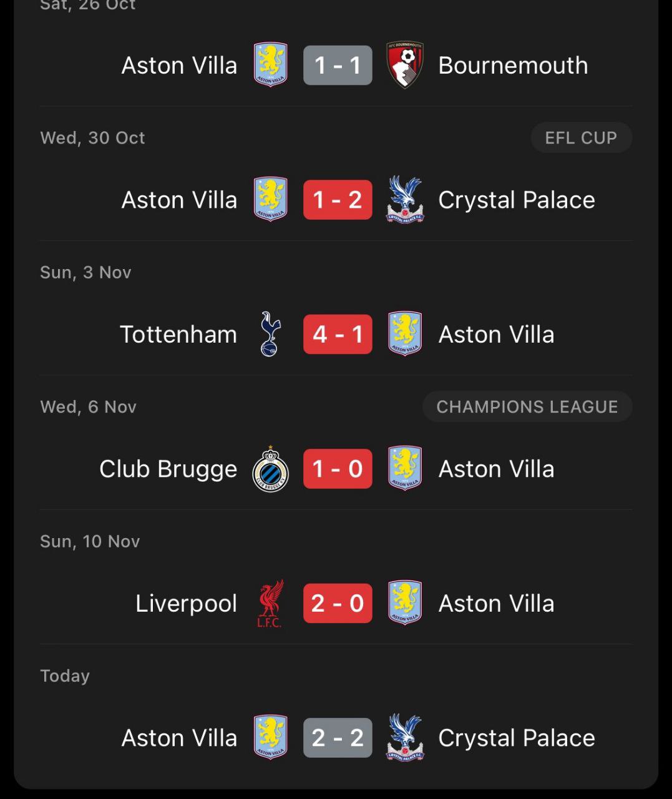Click the Club Brugge crest
Image resolution: width=672 pixels, height=799 pixels.
(270, 469)
